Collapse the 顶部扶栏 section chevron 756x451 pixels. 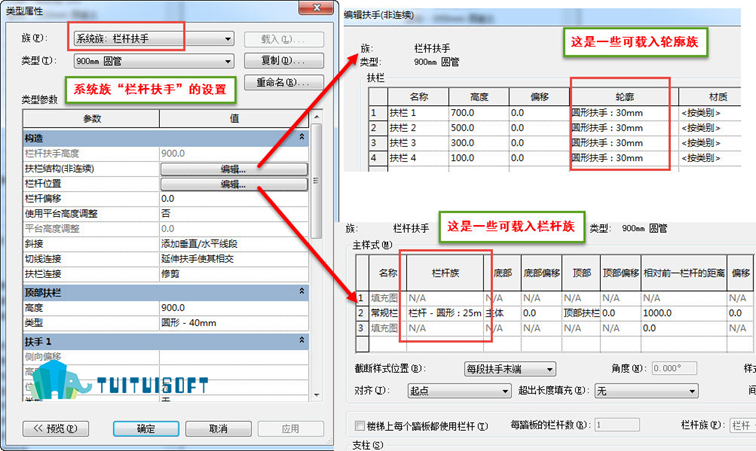(x=302, y=291)
